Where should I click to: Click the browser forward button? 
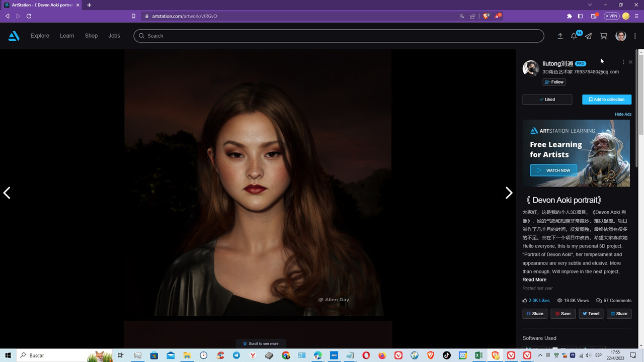tap(18, 16)
